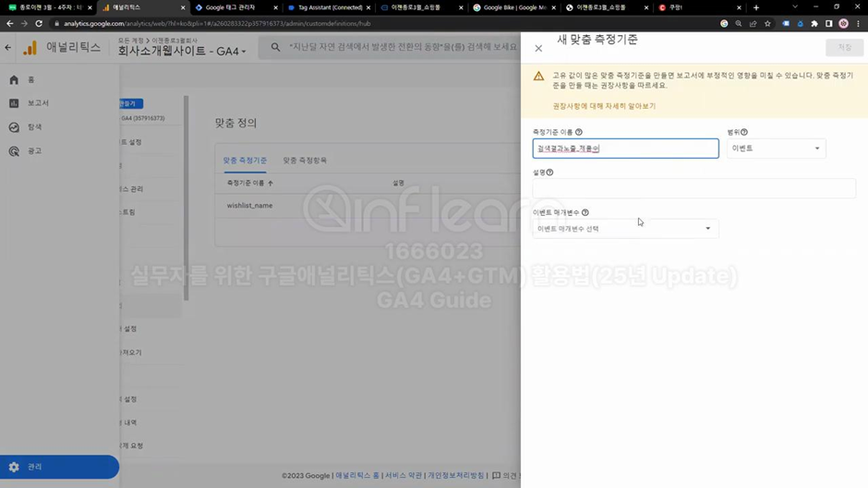Screen dimensions: 868x488
Task: Open the 관리 admin settings button
Action: tap(59, 467)
